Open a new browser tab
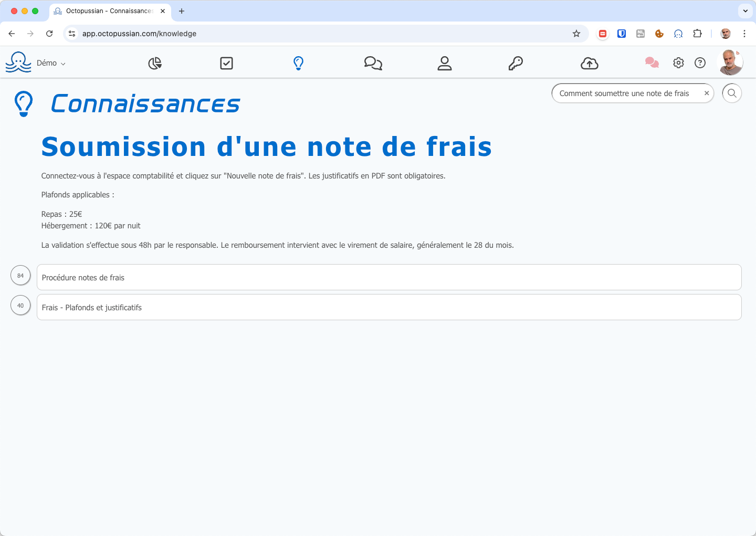756x536 pixels. [x=182, y=10]
